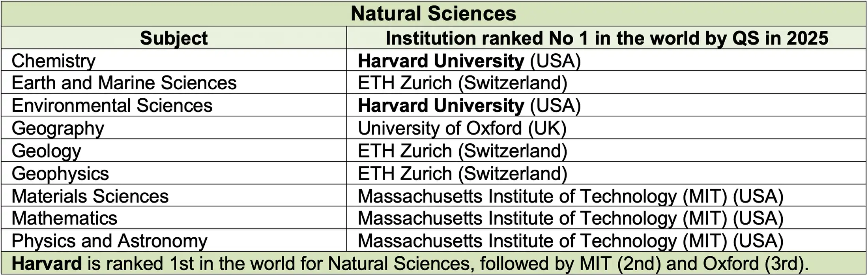Click the Institution ranked No 1 column header
Image resolution: width=868 pixels, height=276 pixels.
tap(606, 38)
